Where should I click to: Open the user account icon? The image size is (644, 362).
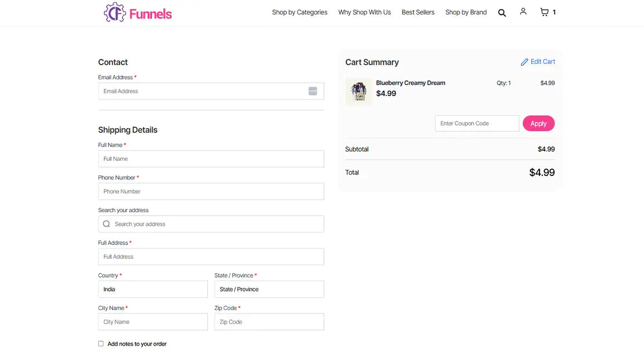tap(523, 12)
